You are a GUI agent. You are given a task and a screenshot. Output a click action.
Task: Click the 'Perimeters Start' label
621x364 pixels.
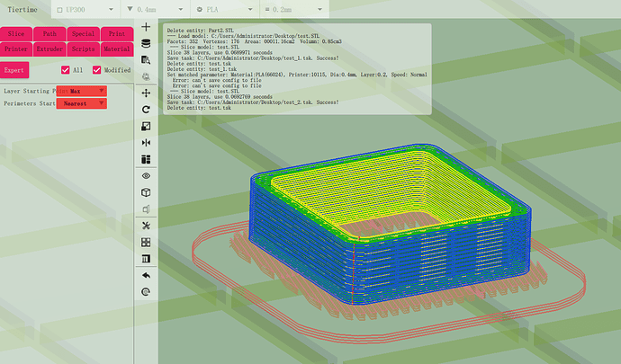pyautogui.click(x=30, y=103)
